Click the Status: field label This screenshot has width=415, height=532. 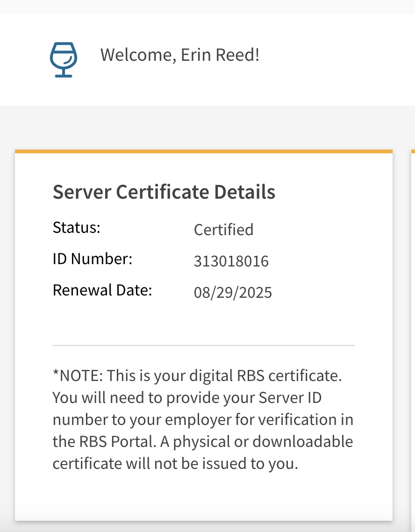(77, 228)
